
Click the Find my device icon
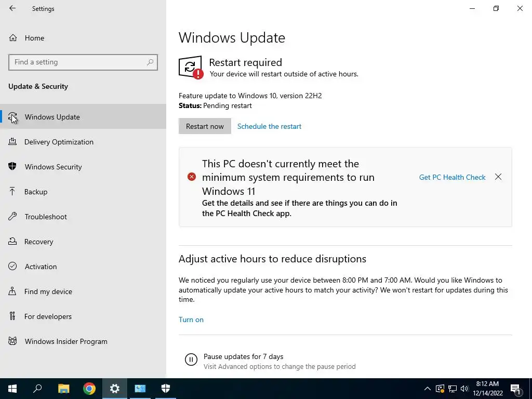tap(12, 291)
